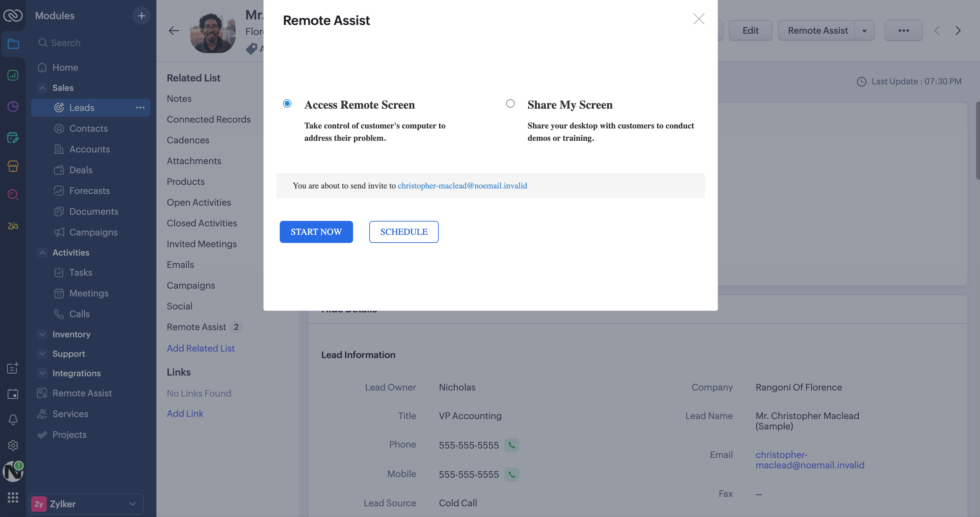Select Access Remote Screen radio button

[287, 103]
